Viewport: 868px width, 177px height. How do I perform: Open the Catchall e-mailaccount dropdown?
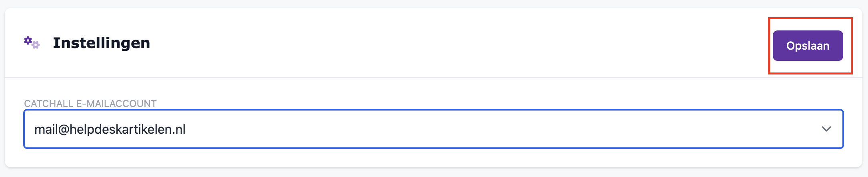(433, 129)
